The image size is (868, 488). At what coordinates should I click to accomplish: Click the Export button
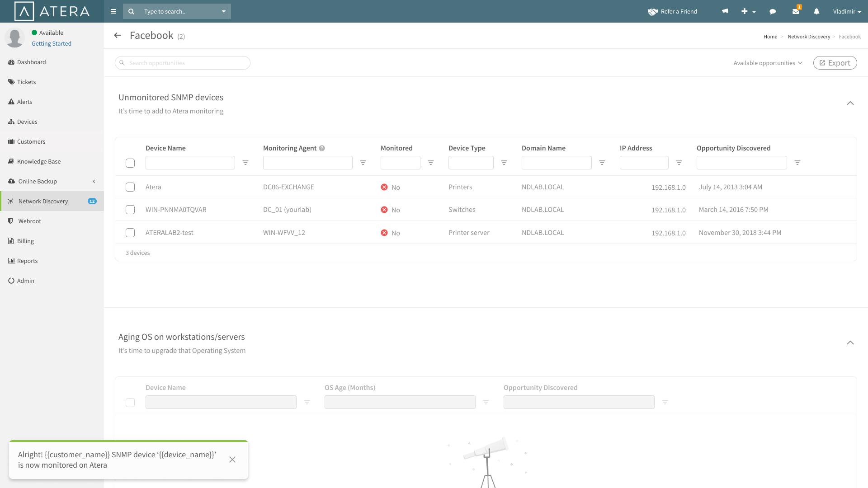[x=835, y=63]
